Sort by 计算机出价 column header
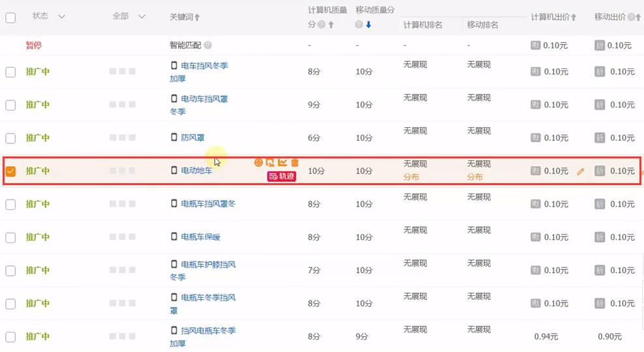The image size is (644, 352). [553, 18]
